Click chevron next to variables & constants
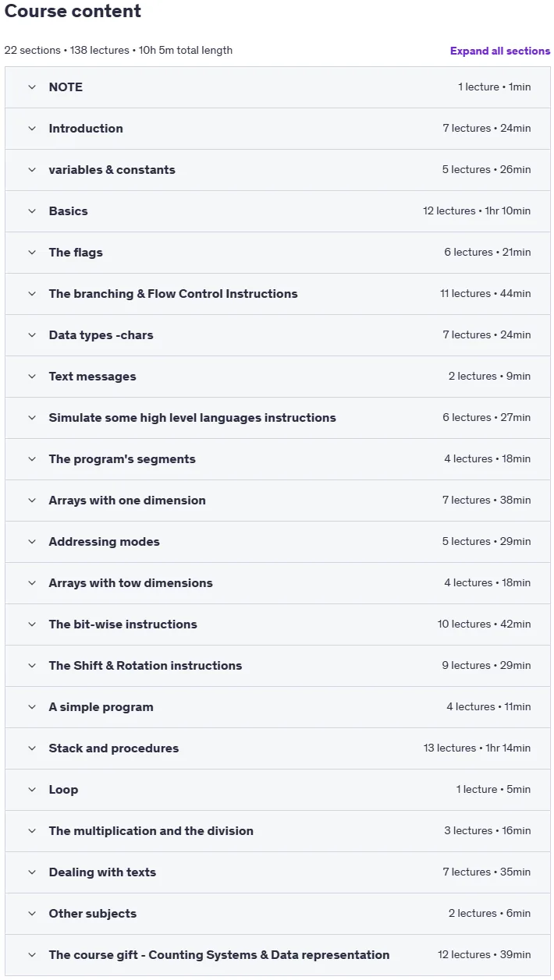The height and width of the screenshot is (980, 554). point(32,170)
